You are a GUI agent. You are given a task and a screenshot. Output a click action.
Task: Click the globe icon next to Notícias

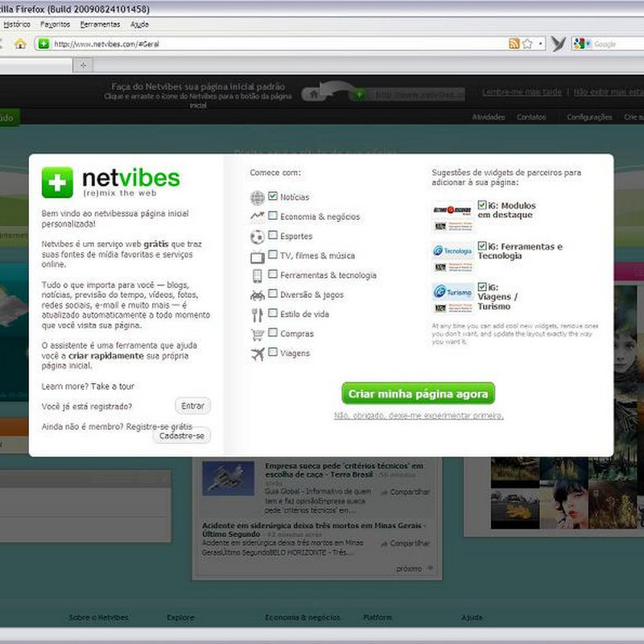pos(258,198)
